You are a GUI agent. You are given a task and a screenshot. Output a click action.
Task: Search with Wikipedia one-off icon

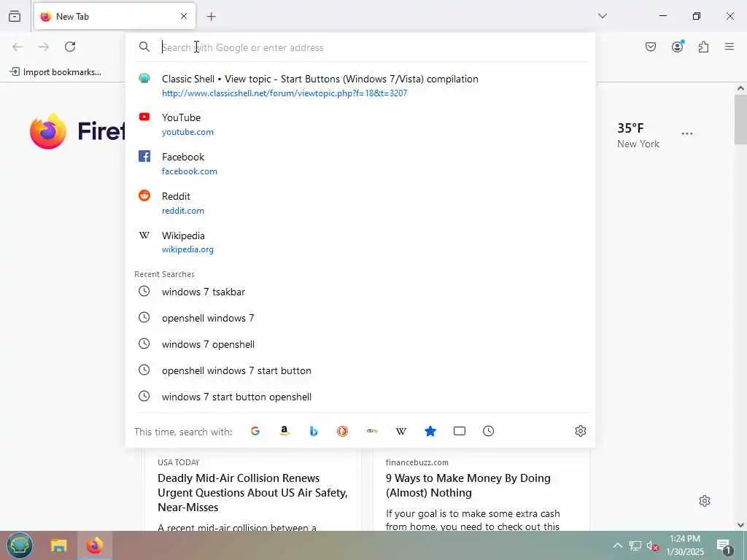[x=401, y=431]
